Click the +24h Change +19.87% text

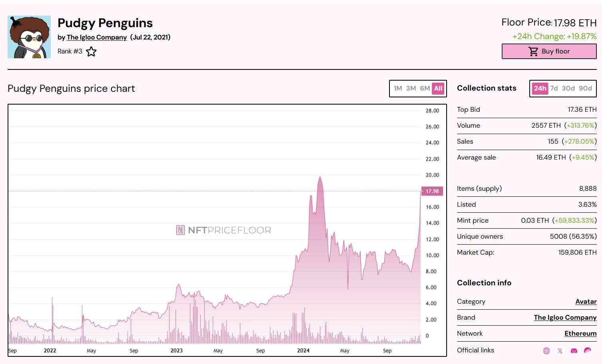coord(554,36)
